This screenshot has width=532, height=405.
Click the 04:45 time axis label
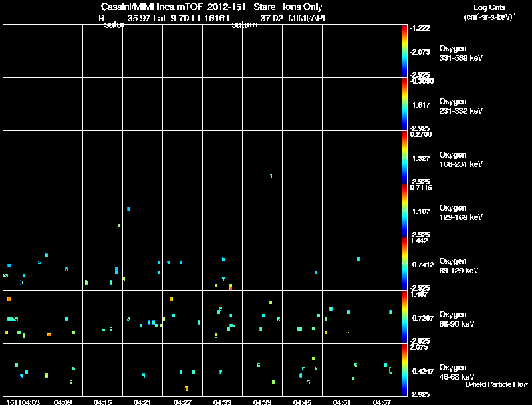pos(302,402)
